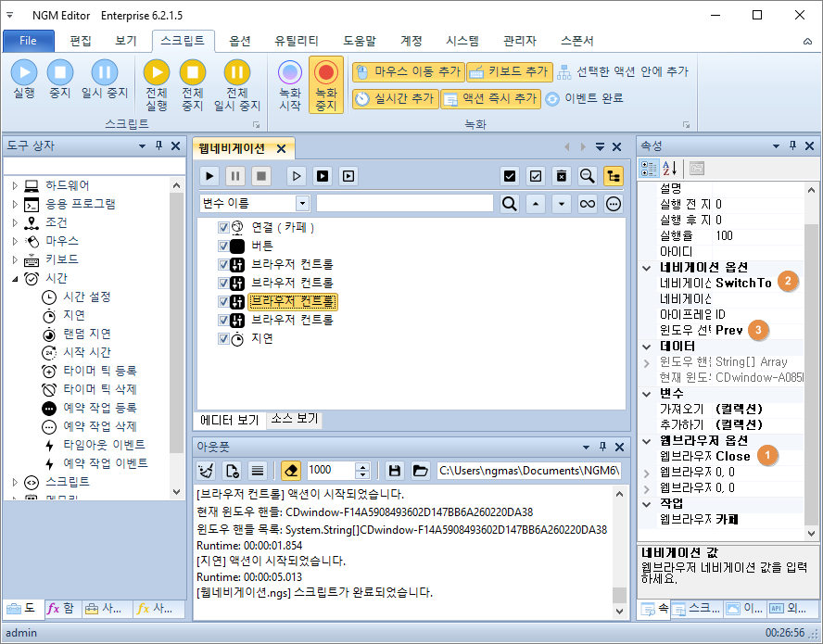Expand 마우스 toolbox node
Screen dimensions: 823x644
(15, 241)
